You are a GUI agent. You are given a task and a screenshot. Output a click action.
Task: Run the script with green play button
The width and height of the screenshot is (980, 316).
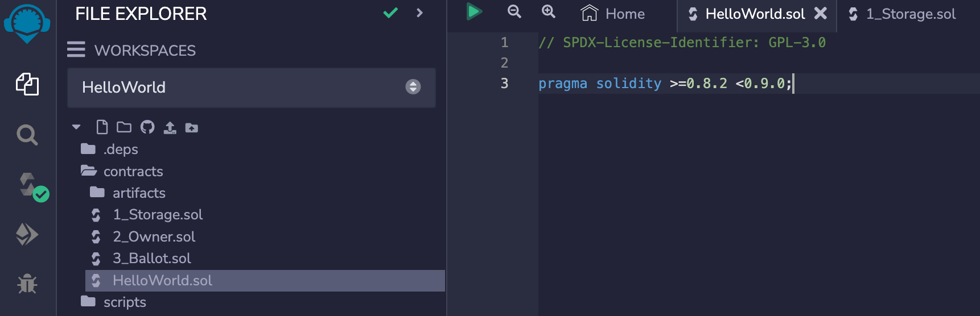tap(474, 12)
